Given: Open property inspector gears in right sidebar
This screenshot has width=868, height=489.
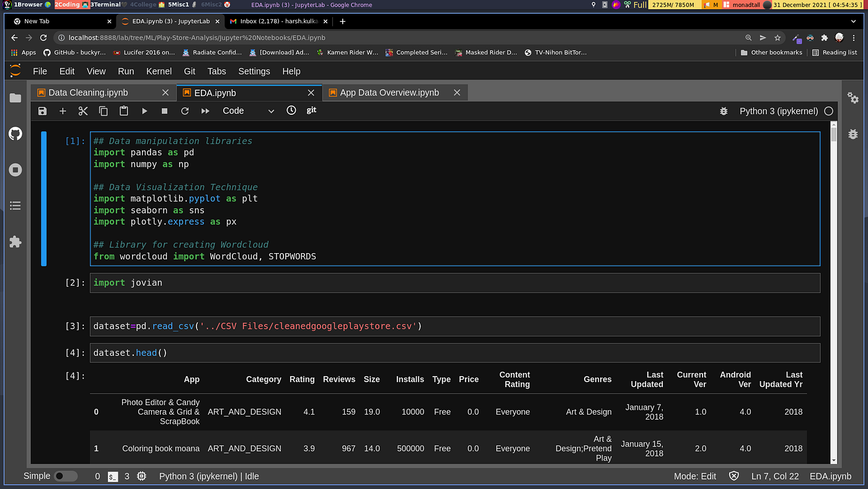Looking at the screenshot, I should point(853,97).
